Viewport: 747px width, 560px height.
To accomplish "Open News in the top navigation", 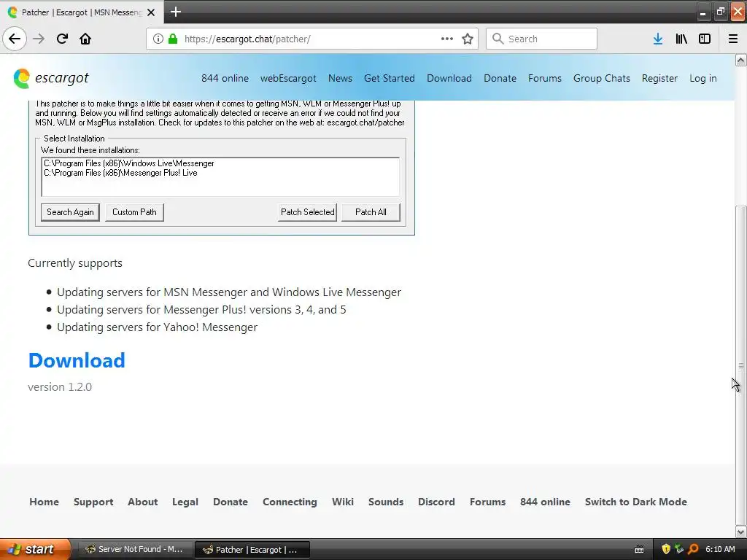I will click(340, 78).
